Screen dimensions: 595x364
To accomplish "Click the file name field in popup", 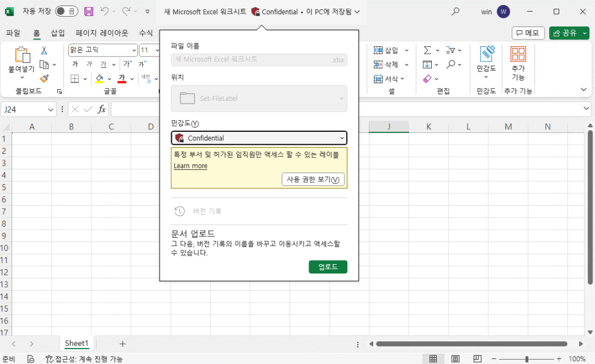I will [259, 60].
